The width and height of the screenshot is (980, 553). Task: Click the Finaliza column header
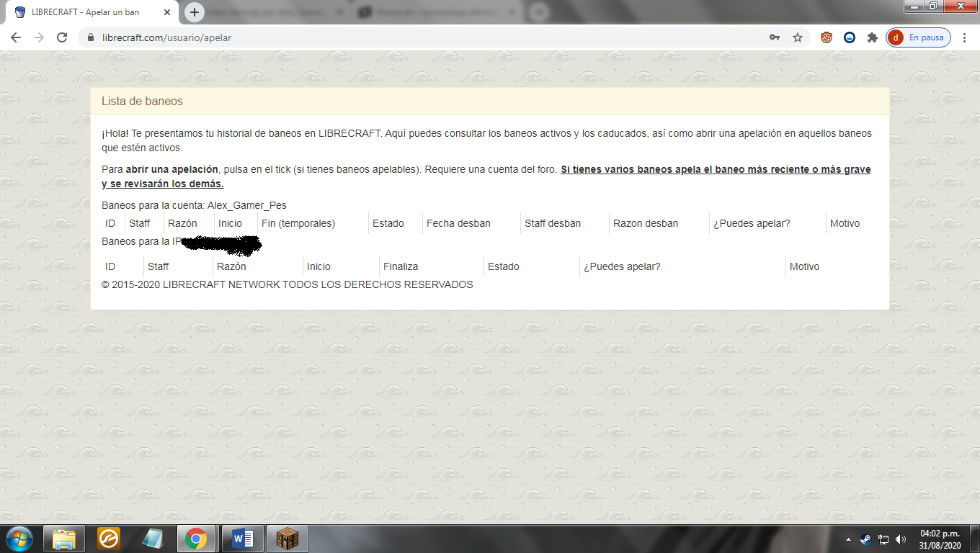[401, 266]
